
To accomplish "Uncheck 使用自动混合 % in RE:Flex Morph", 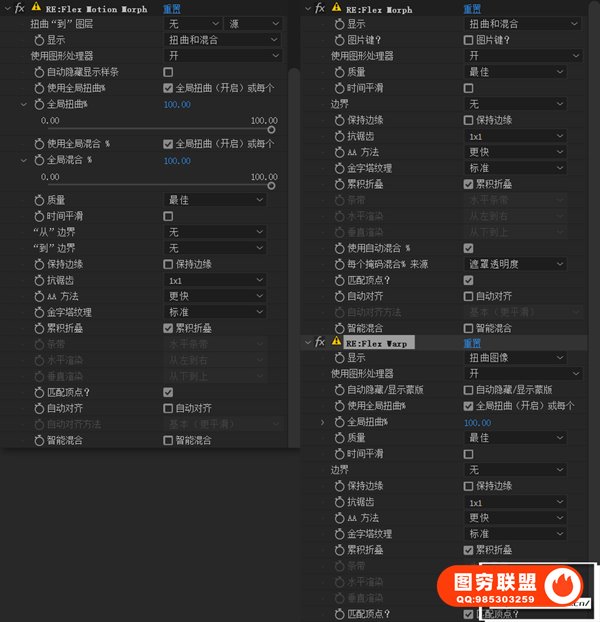I will tap(469, 248).
